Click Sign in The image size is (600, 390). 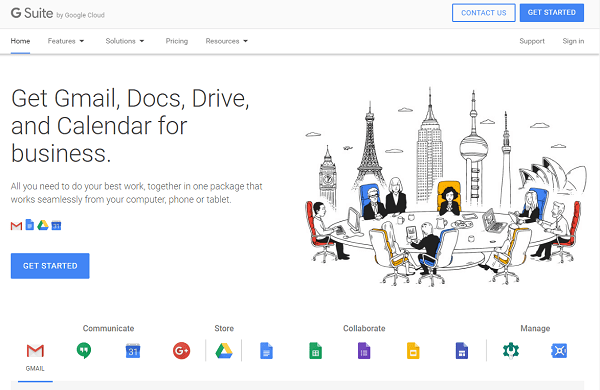pyautogui.click(x=573, y=41)
